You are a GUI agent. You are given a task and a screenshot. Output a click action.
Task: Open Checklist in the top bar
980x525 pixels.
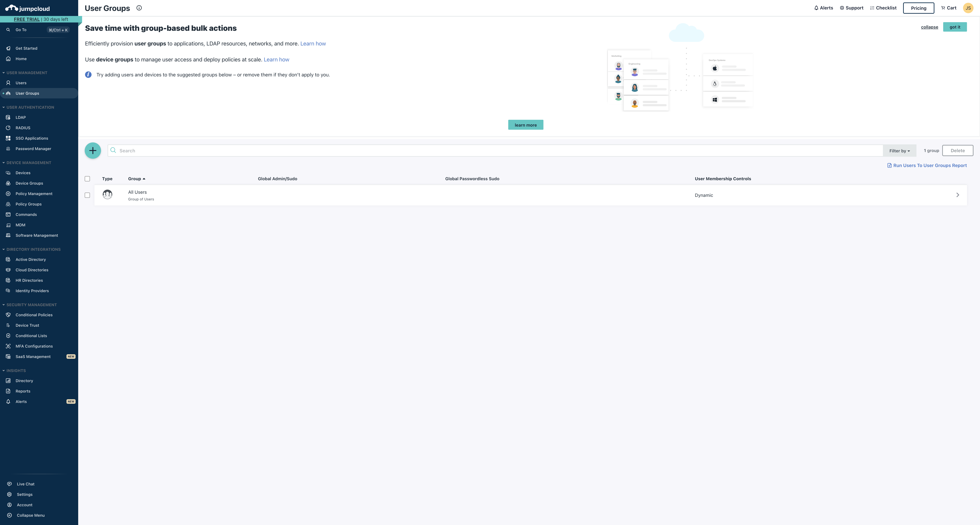tap(883, 8)
